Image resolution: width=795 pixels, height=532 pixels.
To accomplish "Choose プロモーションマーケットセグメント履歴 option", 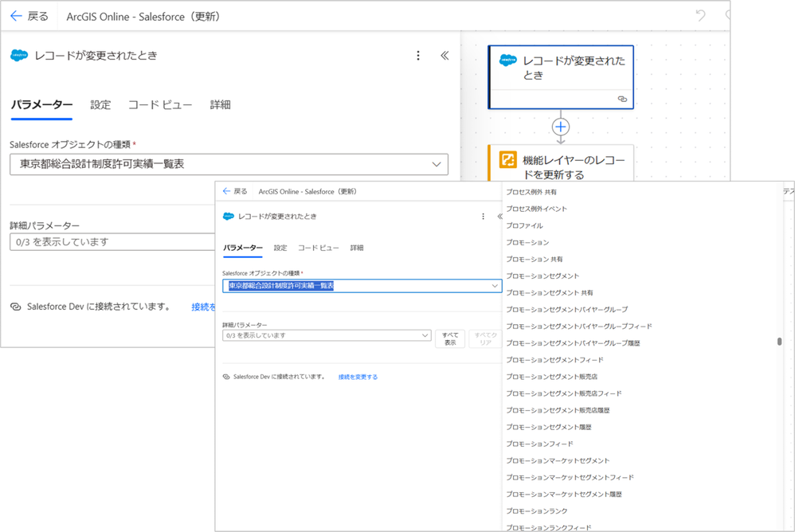I will tap(564, 494).
